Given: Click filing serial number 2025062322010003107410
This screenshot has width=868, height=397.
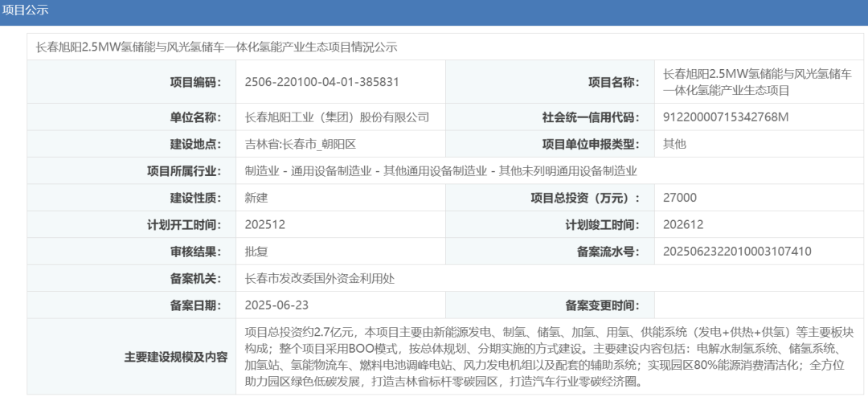Looking at the screenshot, I should coord(737,252).
